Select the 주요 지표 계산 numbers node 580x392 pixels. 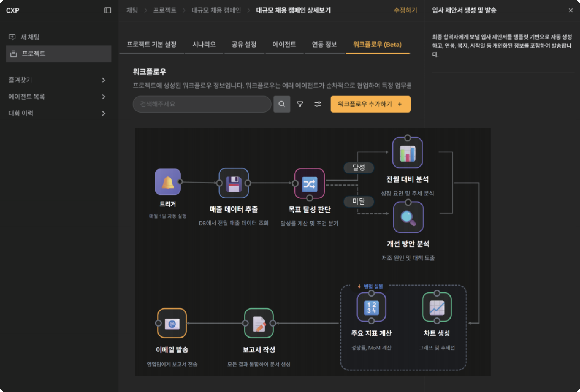(371, 307)
